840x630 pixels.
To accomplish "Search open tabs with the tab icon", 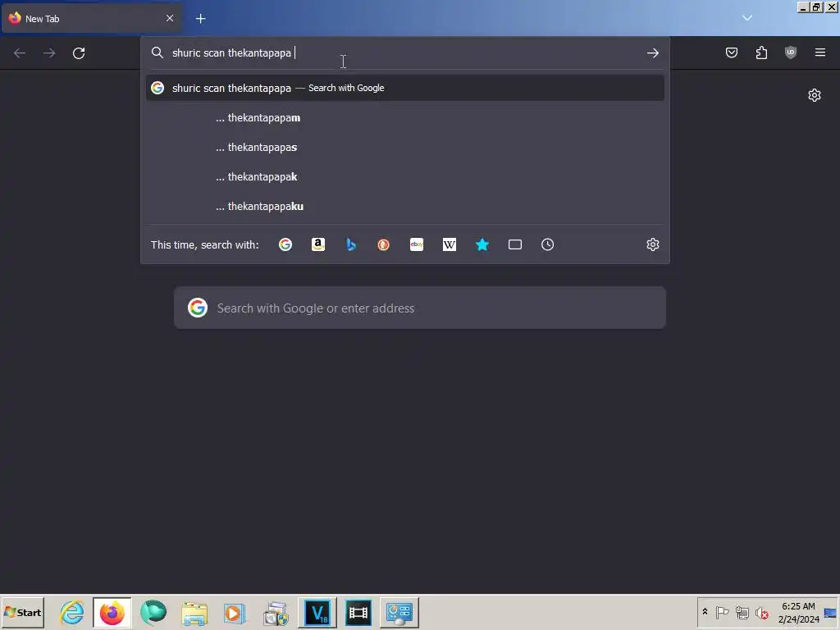I will [x=515, y=244].
